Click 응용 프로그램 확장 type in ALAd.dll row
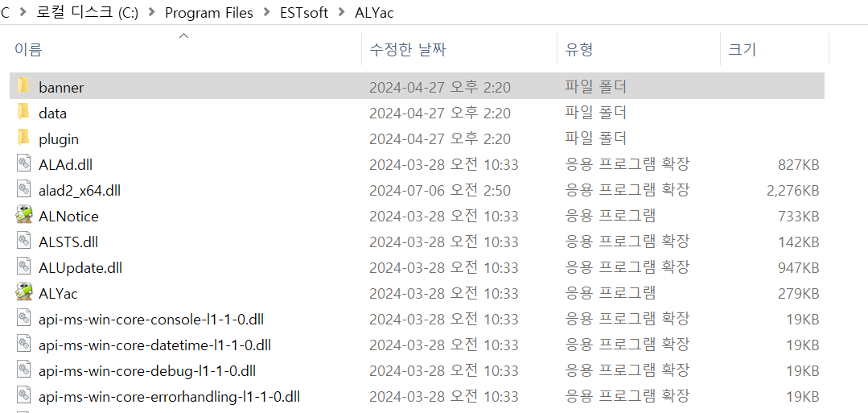 pyautogui.click(x=627, y=164)
